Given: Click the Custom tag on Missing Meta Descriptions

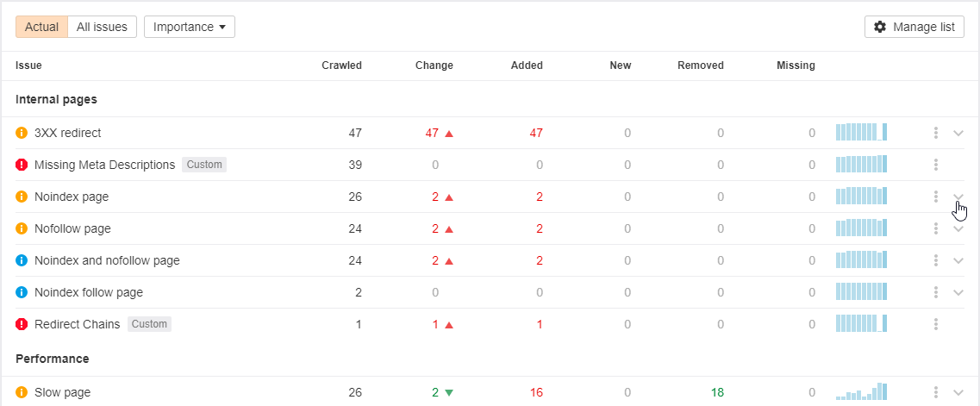Looking at the screenshot, I should (x=204, y=165).
